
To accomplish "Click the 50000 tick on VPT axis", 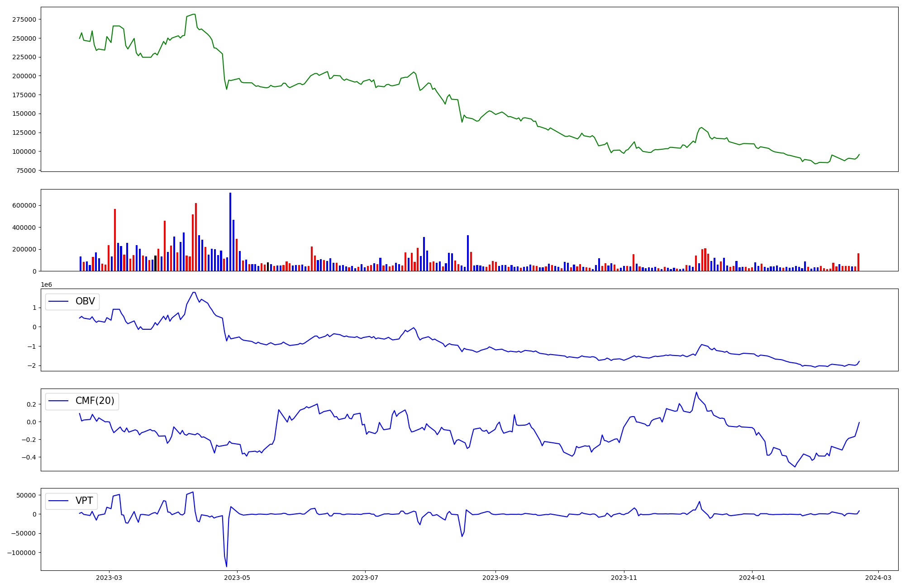I will point(26,495).
